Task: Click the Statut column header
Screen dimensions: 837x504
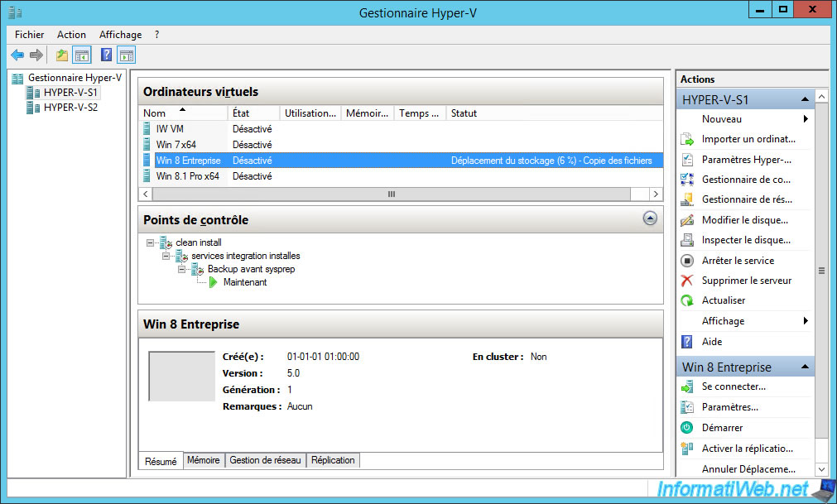Action: coord(554,113)
